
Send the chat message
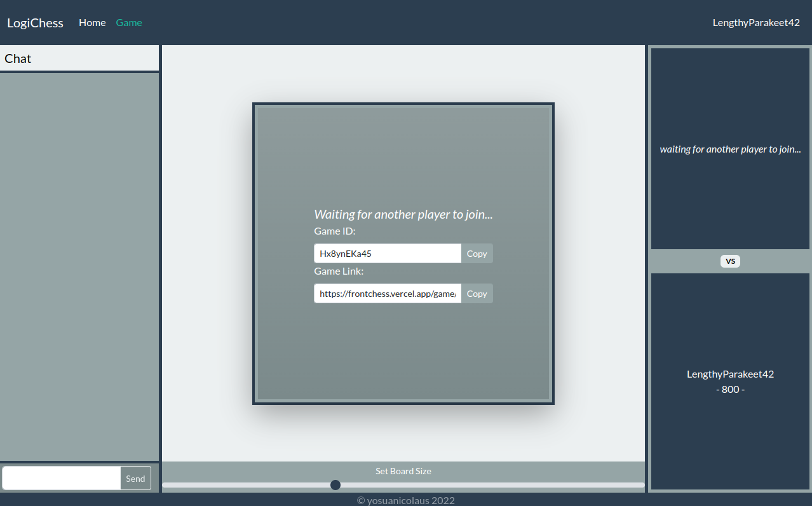click(135, 479)
